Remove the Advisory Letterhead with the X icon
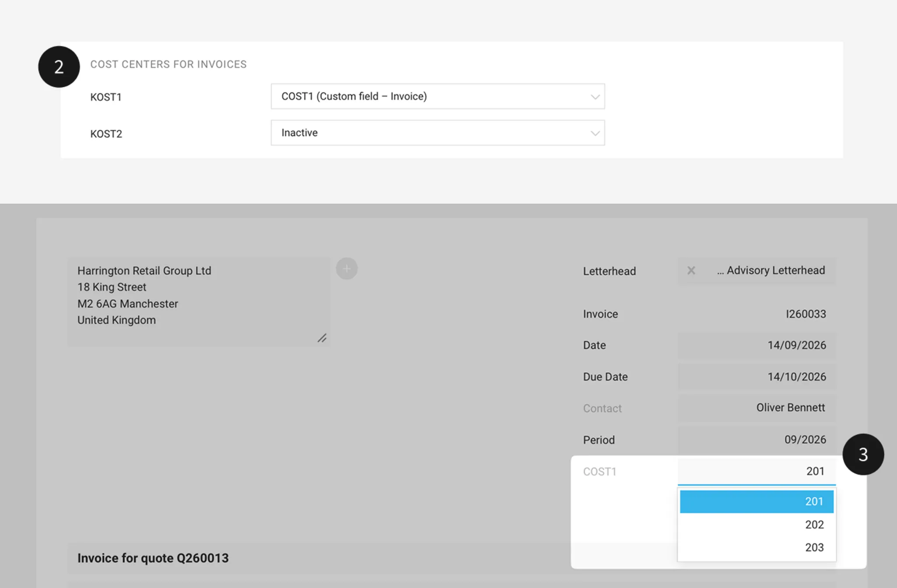Image resolution: width=897 pixels, height=588 pixels. (x=691, y=271)
